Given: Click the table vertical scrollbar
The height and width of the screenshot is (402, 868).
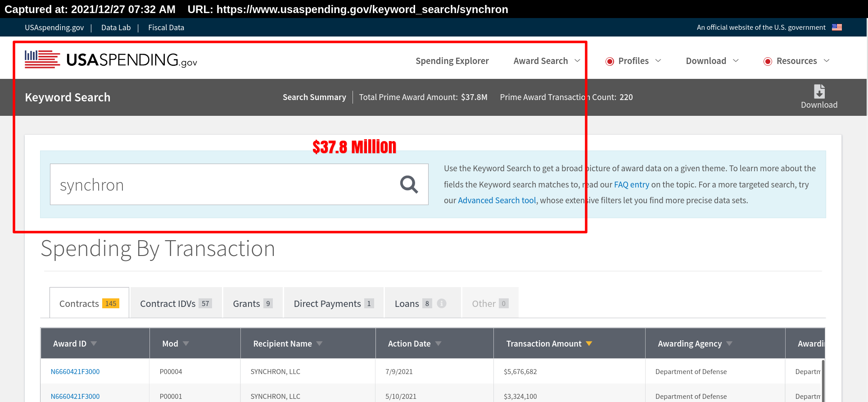Looking at the screenshot, I should pos(823,380).
